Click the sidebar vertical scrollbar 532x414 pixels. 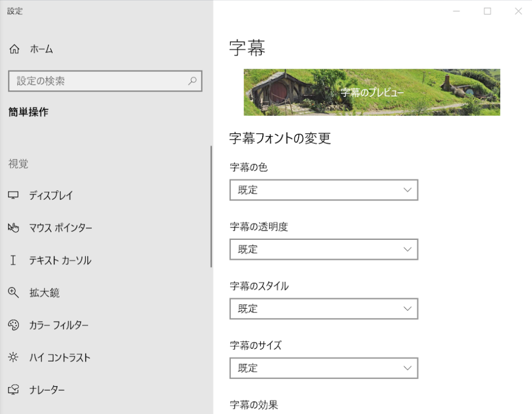(x=211, y=207)
